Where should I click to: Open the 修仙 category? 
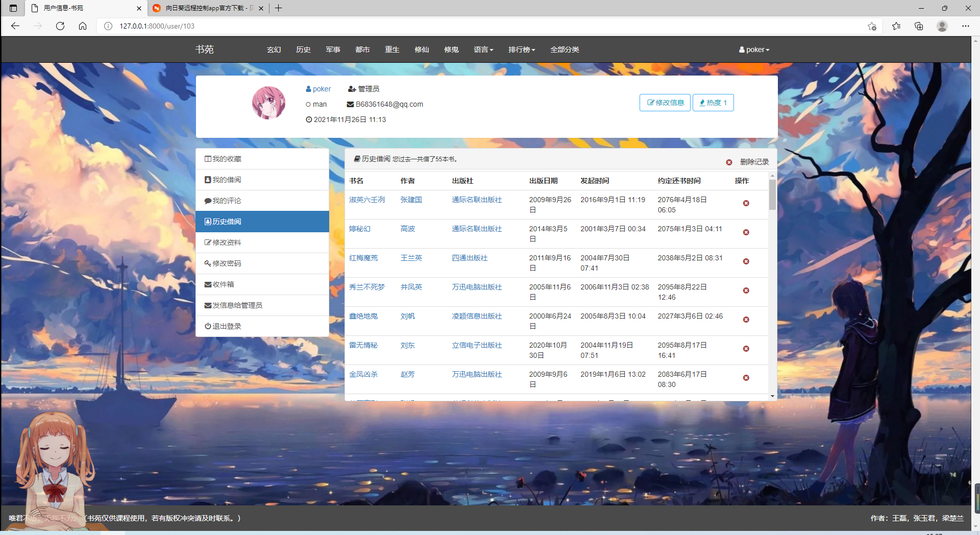(x=422, y=50)
